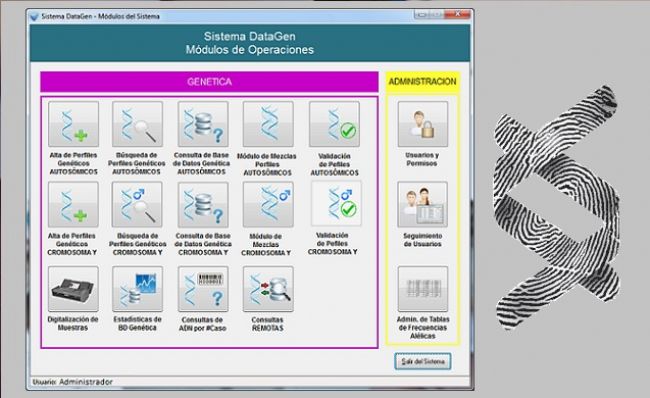Open Admin. de Tablas de Frecuencias Alélicas
650x398 pixels.
click(423, 289)
